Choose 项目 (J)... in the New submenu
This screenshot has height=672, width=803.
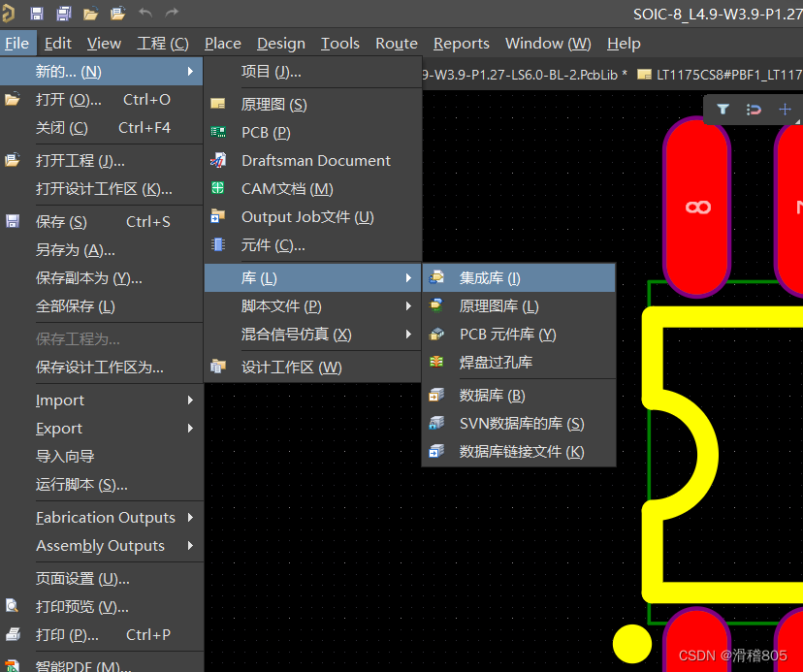[x=313, y=71]
